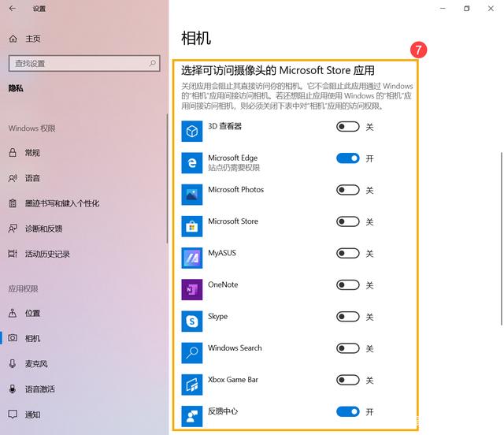Open the 主页 home icon
Screen dimensions: 504x435
[13, 39]
